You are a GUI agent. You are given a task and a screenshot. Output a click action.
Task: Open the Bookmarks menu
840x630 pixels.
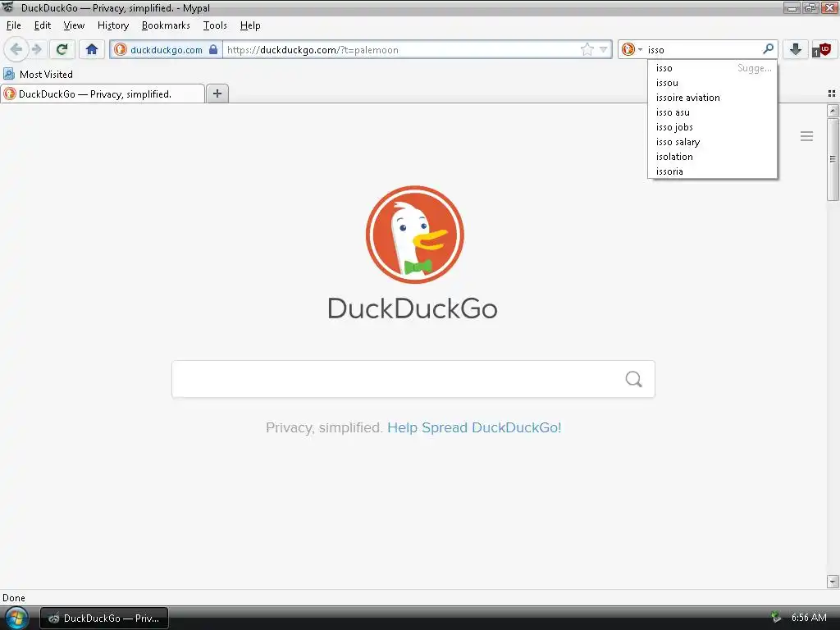pos(166,25)
